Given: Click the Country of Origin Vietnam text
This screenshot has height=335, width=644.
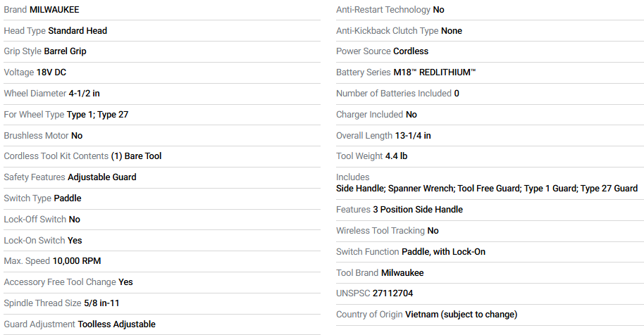Looking at the screenshot, I should coord(462,315).
